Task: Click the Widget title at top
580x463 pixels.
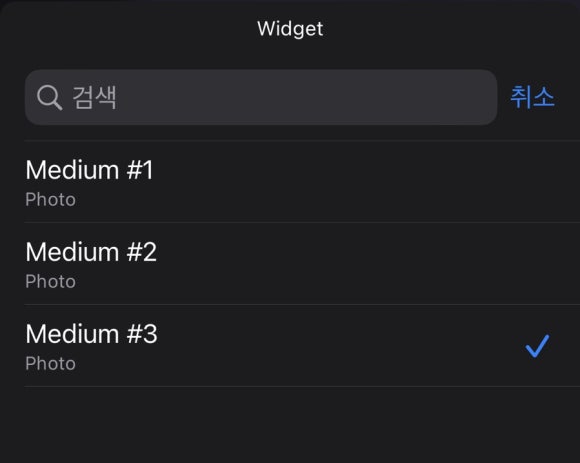Action: click(x=290, y=29)
